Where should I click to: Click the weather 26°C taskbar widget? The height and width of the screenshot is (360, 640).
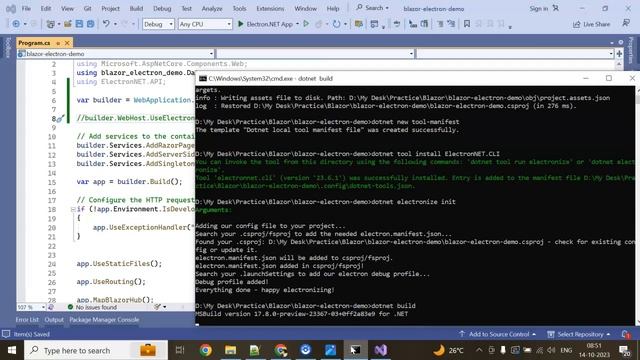448,350
